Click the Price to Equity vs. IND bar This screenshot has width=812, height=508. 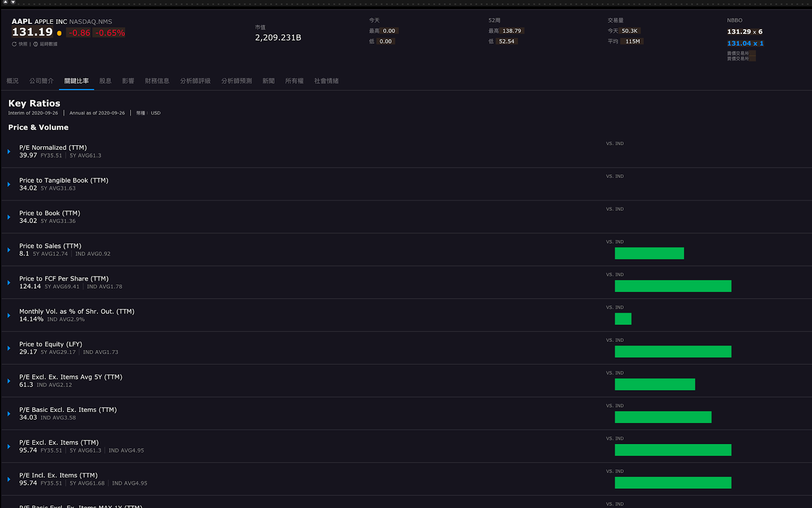pos(673,352)
